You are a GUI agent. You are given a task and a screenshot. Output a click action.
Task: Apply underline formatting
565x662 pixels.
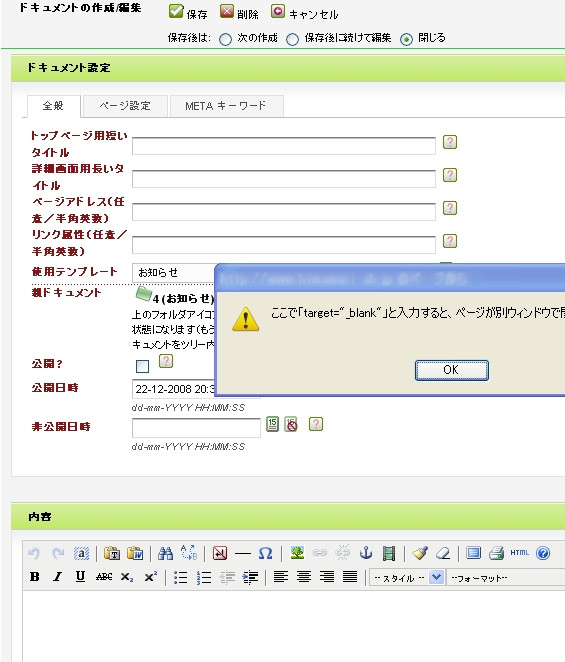[80, 577]
